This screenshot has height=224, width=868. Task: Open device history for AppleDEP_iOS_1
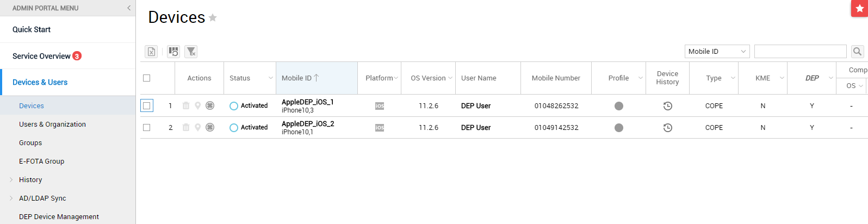point(668,106)
